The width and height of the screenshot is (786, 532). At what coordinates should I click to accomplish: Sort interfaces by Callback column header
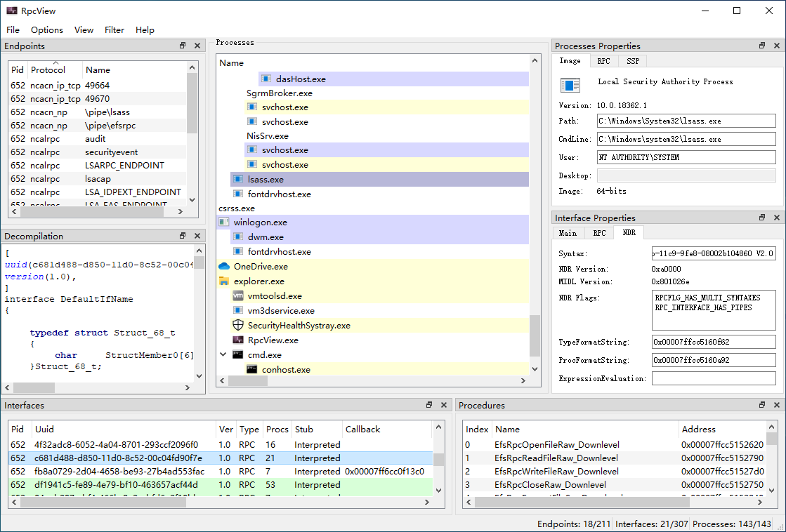387,429
